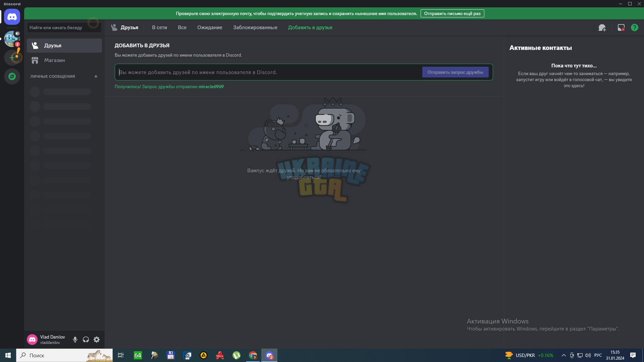Open the green Help question icon
Screen dimensions: 644x362
click(x=635, y=28)
